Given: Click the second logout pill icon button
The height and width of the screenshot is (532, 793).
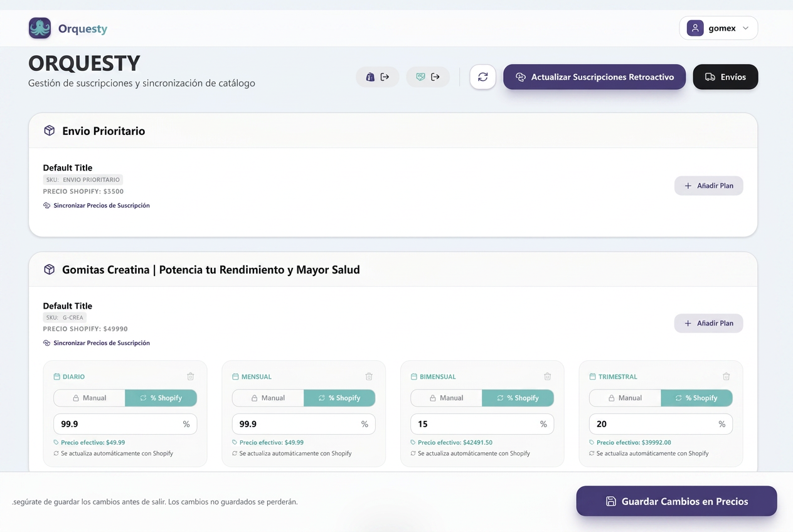Looking at the screenshot, I should pos(428,77).
